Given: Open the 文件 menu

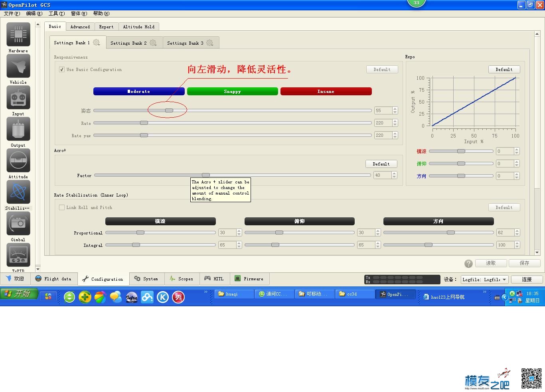Looking at the screenshot, I should [12, 14].
